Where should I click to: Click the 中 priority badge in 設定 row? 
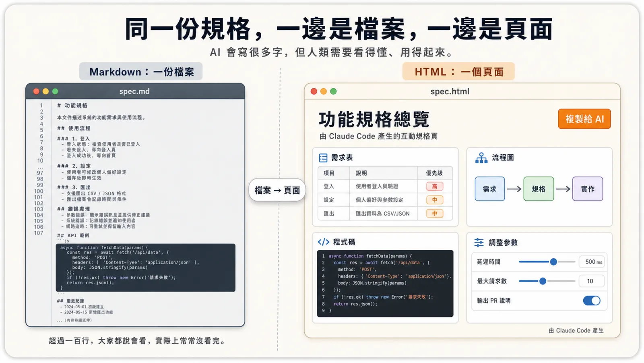pyautogui.click(x=435, y=200)
